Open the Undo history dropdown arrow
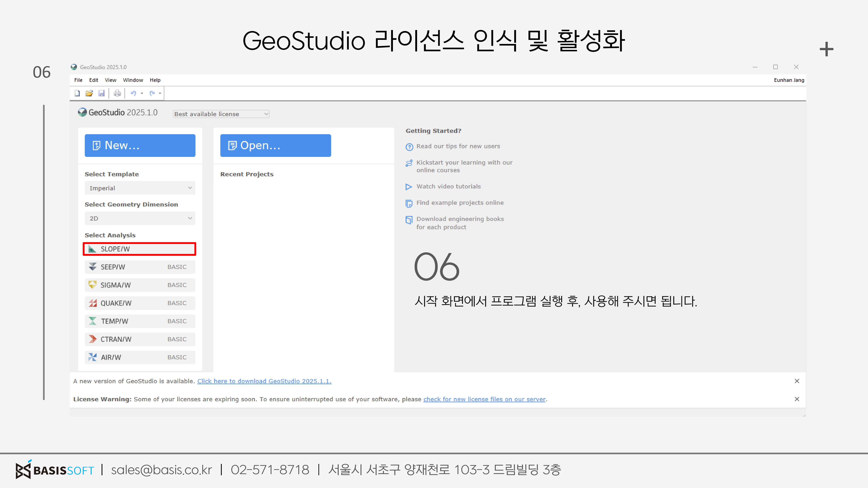The width and height of the screenshot is (868, 488). [x=142, y=93]
